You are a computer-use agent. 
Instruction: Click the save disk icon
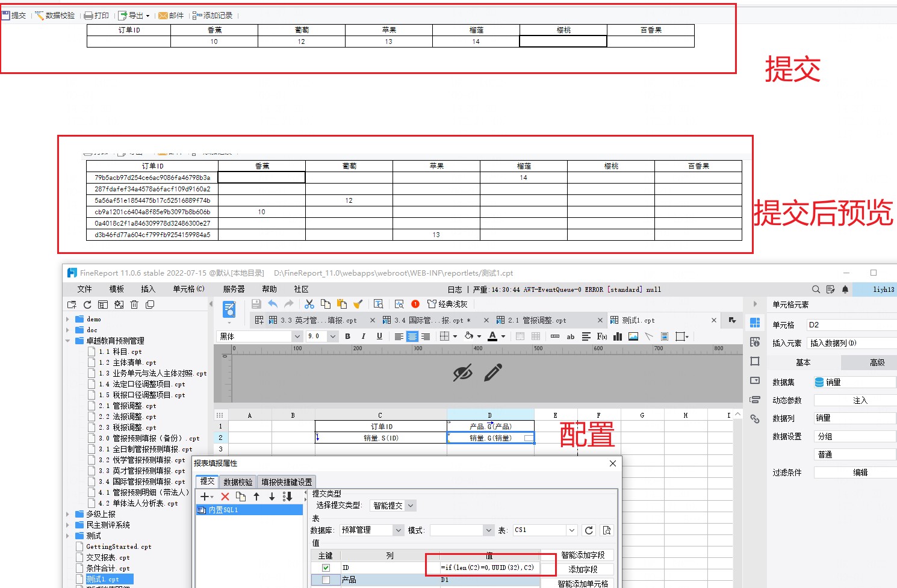[256, 304]
